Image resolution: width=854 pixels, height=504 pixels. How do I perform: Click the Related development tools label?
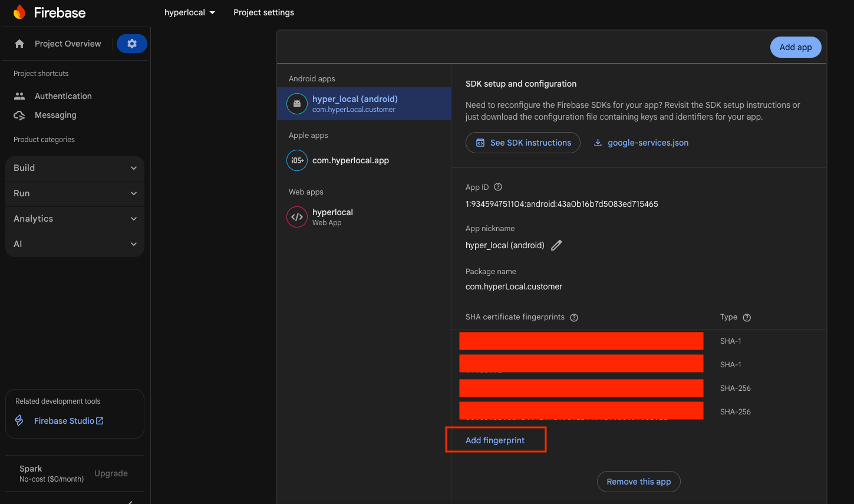[x=58, y=401]
